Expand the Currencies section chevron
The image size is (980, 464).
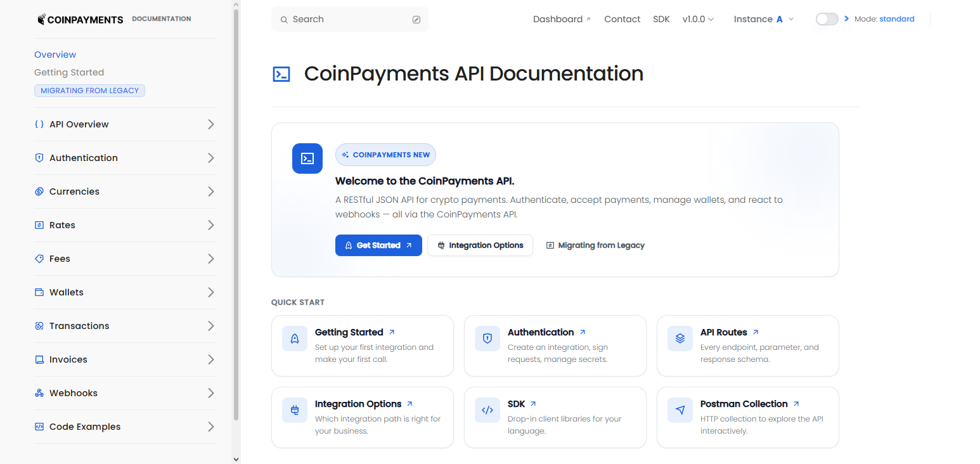[211, 191]
